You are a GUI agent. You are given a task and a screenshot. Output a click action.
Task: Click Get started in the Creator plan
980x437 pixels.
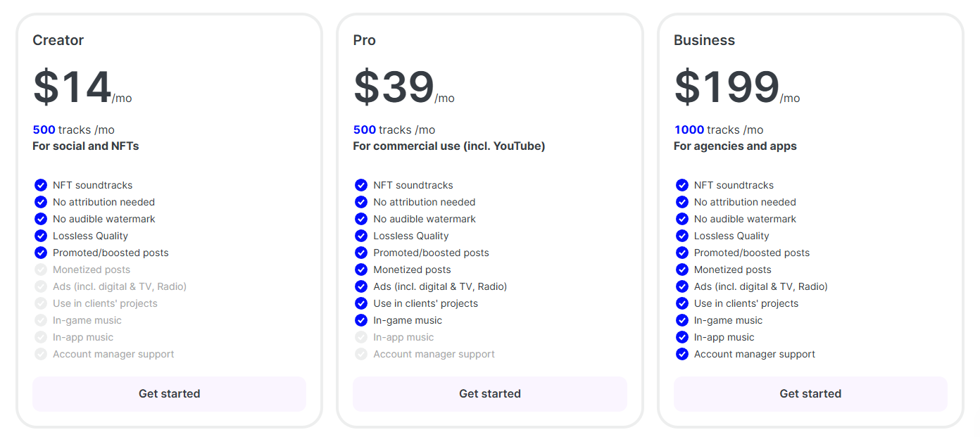(169, 394)
